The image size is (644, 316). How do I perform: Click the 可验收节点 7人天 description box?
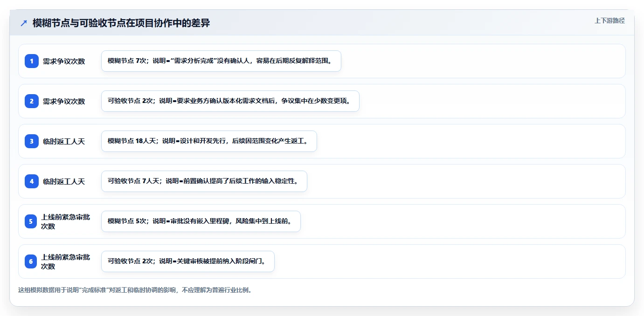[204, 181]
